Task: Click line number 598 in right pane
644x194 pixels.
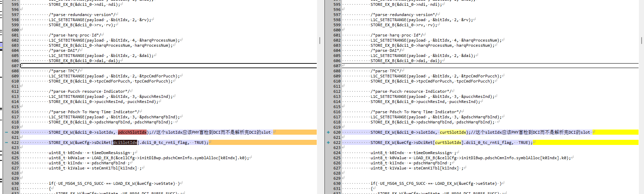Action: point(337,20)
